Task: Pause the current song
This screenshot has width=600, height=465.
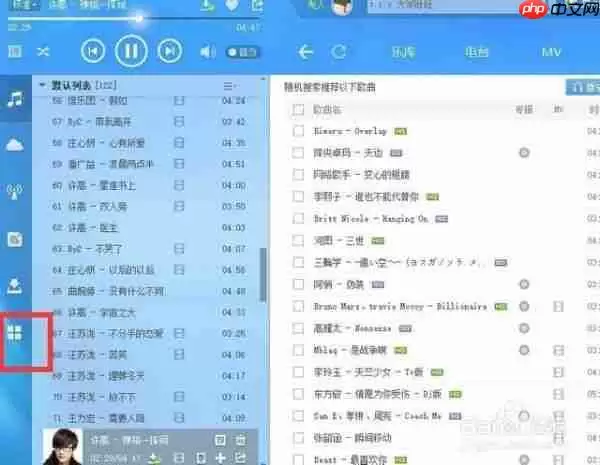Action: [x=131, y=51]
